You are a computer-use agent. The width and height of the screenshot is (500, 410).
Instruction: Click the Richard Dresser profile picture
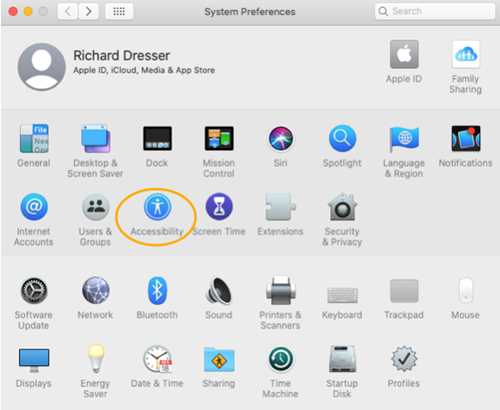tap(42, 67)
